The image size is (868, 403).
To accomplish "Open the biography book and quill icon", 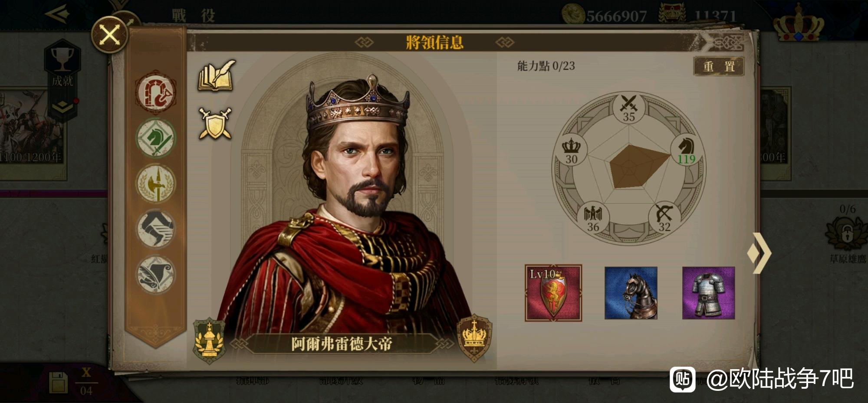I will coord(217,76).
